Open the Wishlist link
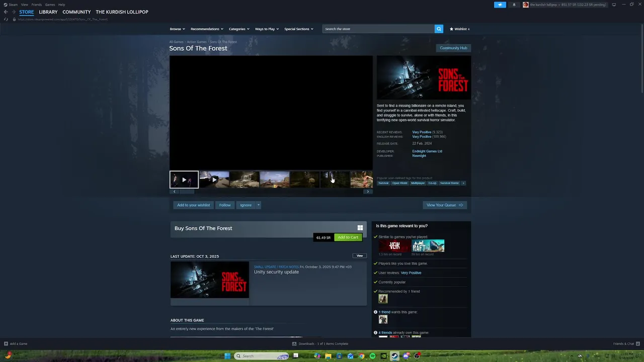 click(x=459, y=29)
